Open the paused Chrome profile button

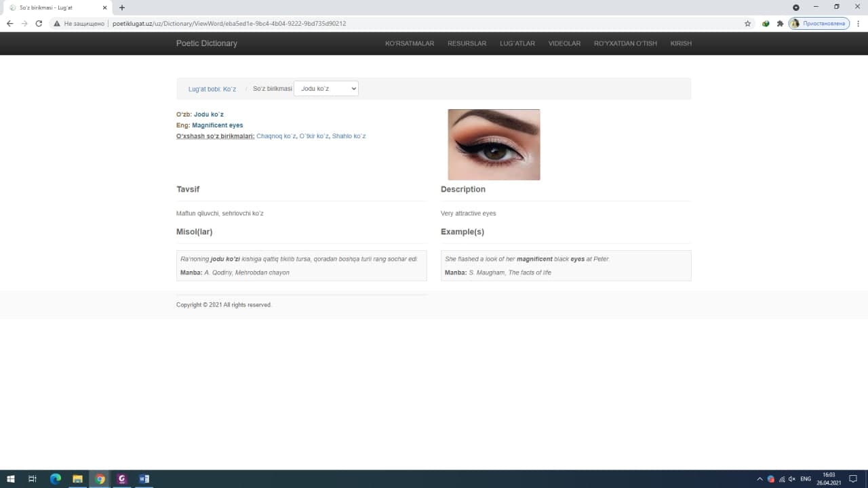point(818,23)
